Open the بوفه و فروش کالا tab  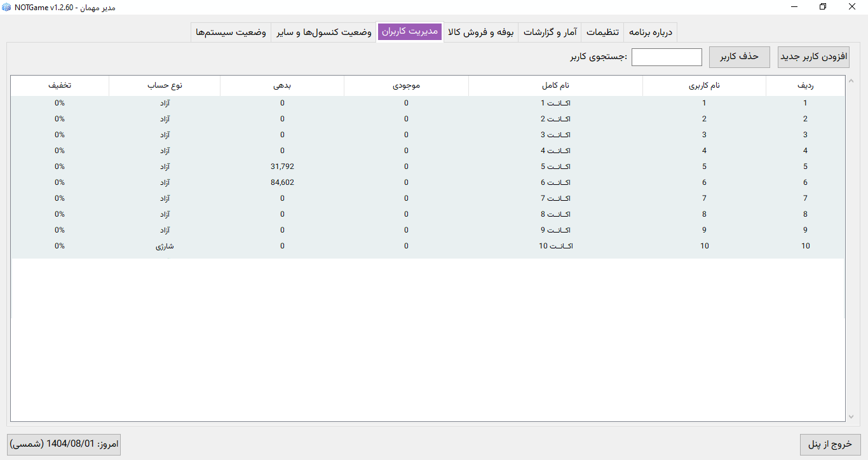[480, 32]
